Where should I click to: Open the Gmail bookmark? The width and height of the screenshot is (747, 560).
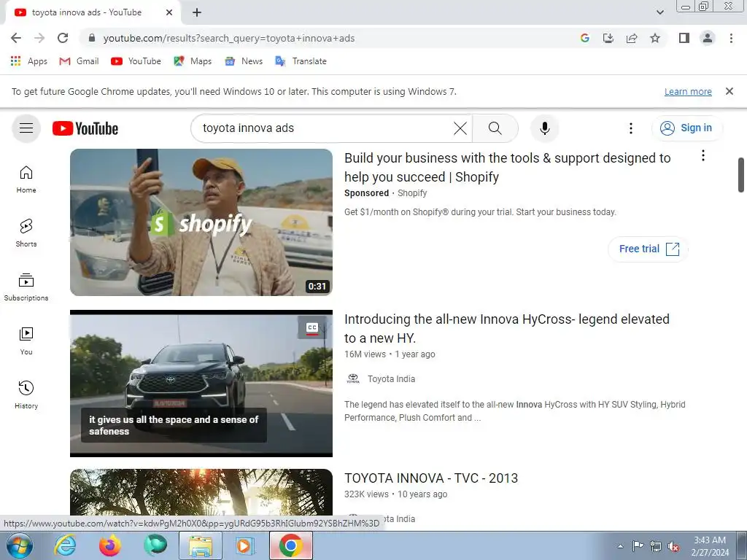(79, 61)
